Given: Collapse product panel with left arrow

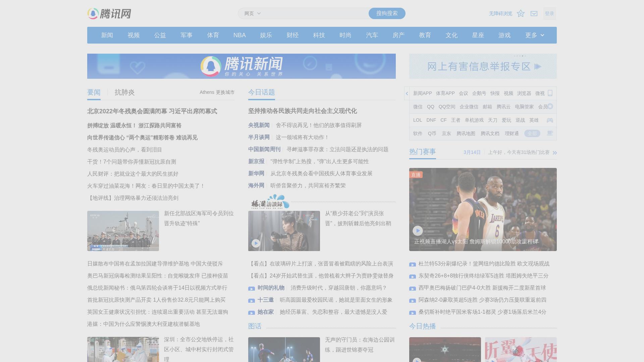Looking at the screenshot, I should tap(407, 93).
